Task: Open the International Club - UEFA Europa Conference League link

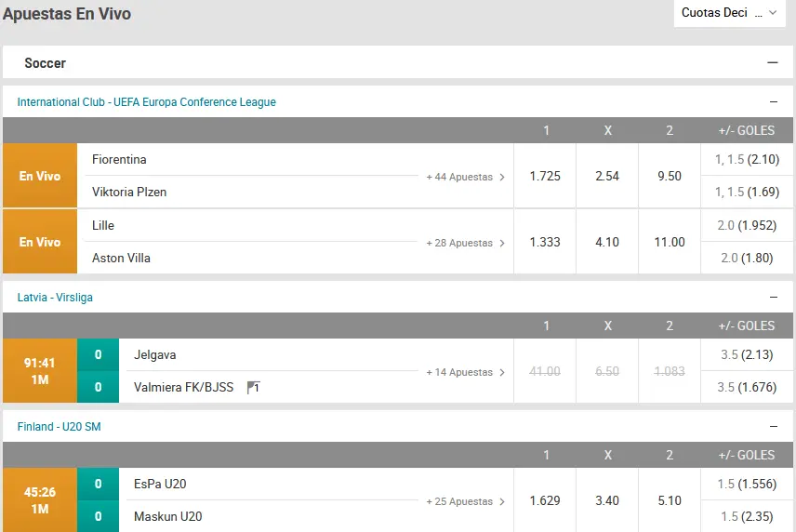Action: (146, 102)
